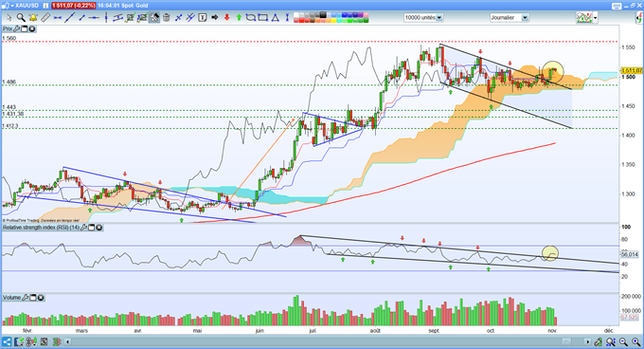Toggle the Volume panel window icon
The height and width of the screenshot is (349, 644).
[x=33, y=297]
